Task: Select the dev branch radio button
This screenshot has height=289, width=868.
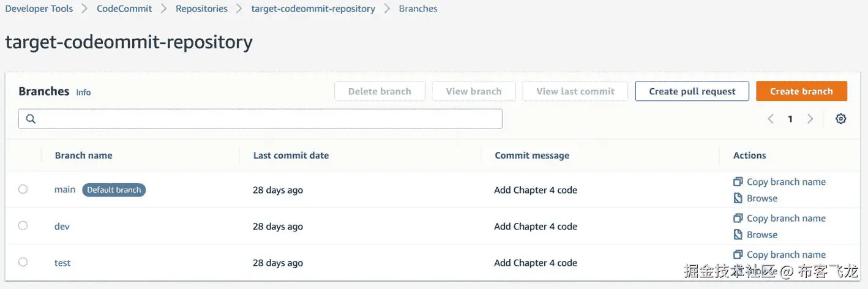Action: pyautogui.click(x=23, y=226)
